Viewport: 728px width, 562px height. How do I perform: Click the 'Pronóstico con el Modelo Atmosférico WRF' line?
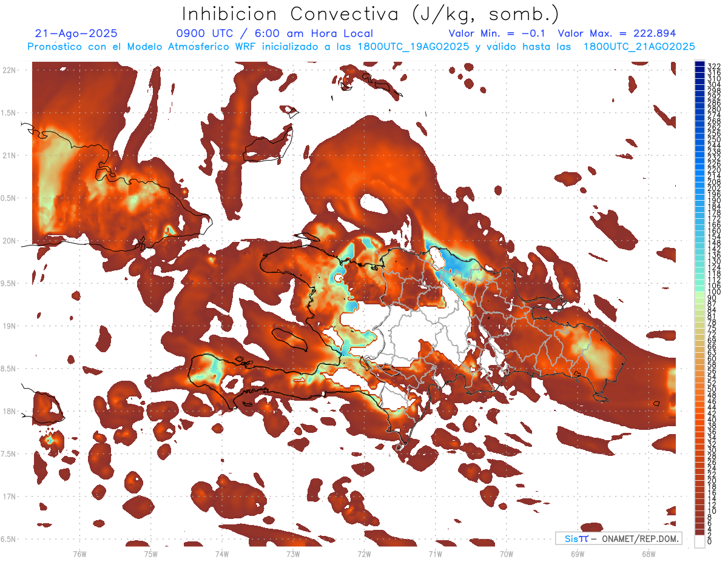361,47
